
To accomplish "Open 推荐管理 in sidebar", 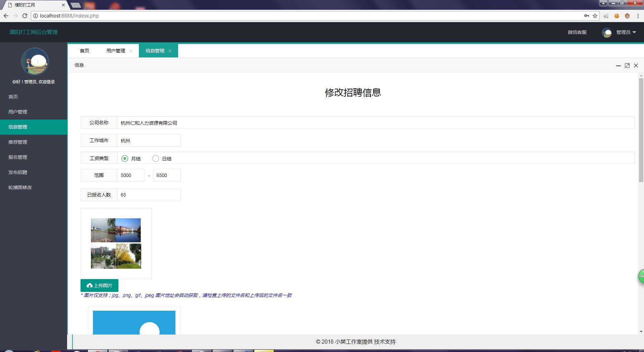I will pos(18,142).
